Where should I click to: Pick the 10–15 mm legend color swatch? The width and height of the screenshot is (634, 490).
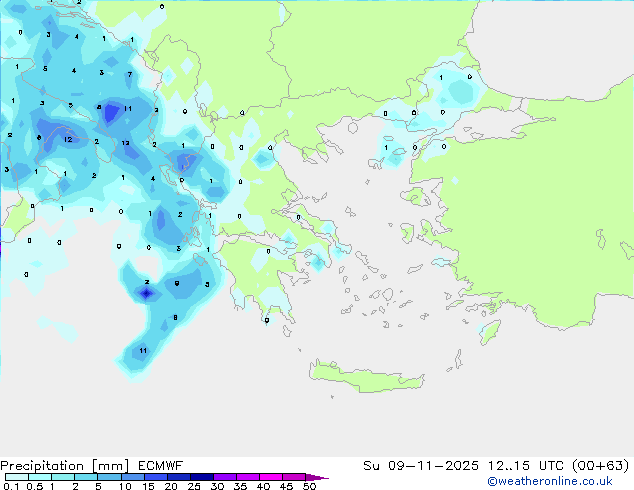[x=132, y=477]
